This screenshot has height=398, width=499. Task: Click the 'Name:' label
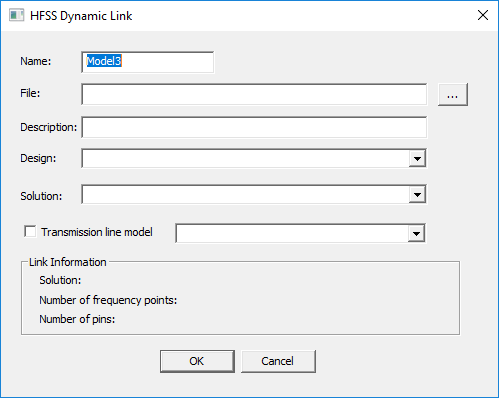pyautogui.click(x=36, y=61)
